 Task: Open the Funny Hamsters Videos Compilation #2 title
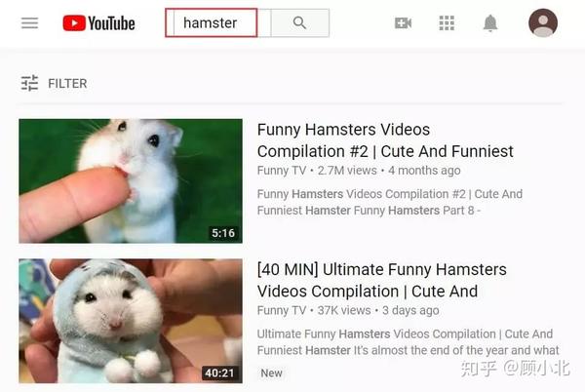(385, 140)
